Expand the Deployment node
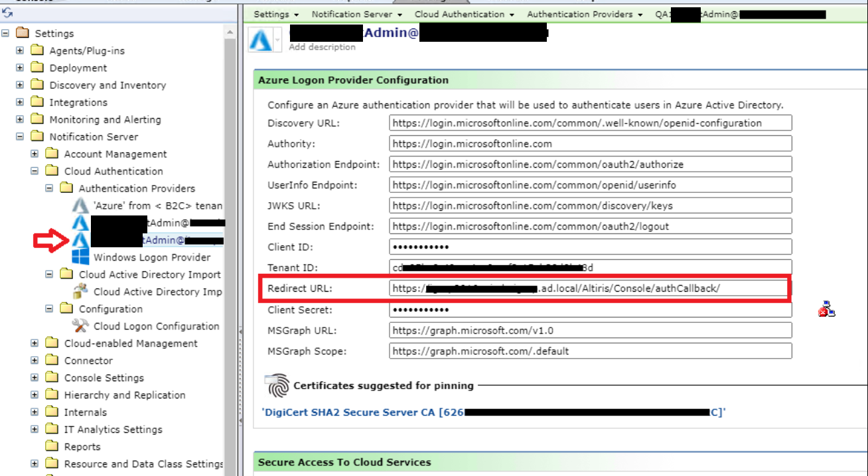 point(20,68)
